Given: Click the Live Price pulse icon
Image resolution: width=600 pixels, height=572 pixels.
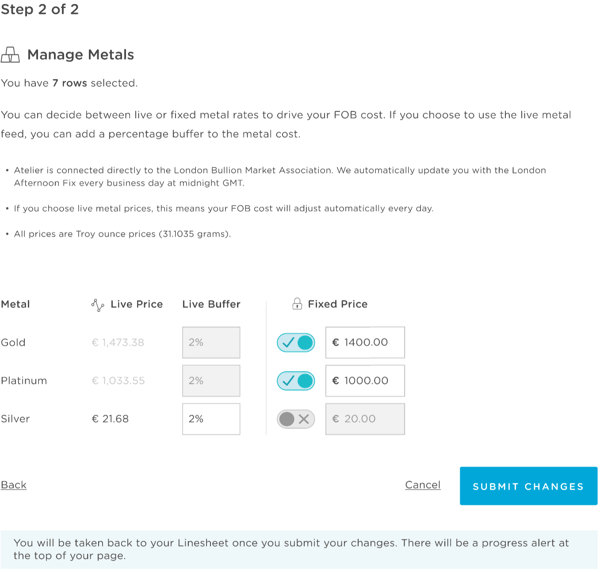Looking at the screenshot, I should tap(98, 305).
